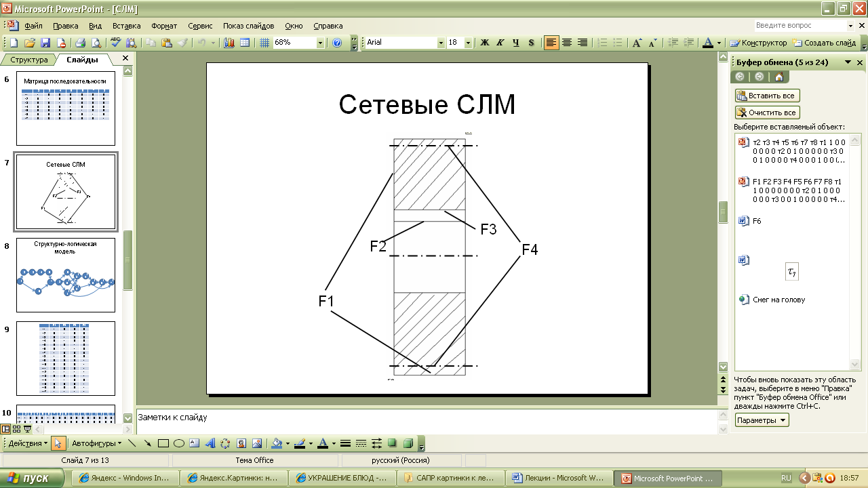868x488 pixels.
Task: Click the Text Box drawing tool
Action: 195,444
